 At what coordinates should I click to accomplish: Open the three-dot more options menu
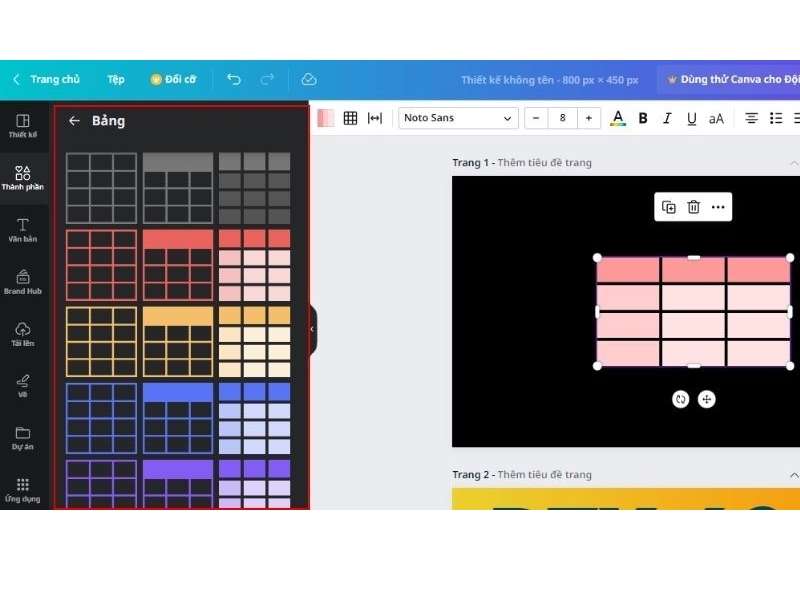pyautogui.click(x=718, y=207)
